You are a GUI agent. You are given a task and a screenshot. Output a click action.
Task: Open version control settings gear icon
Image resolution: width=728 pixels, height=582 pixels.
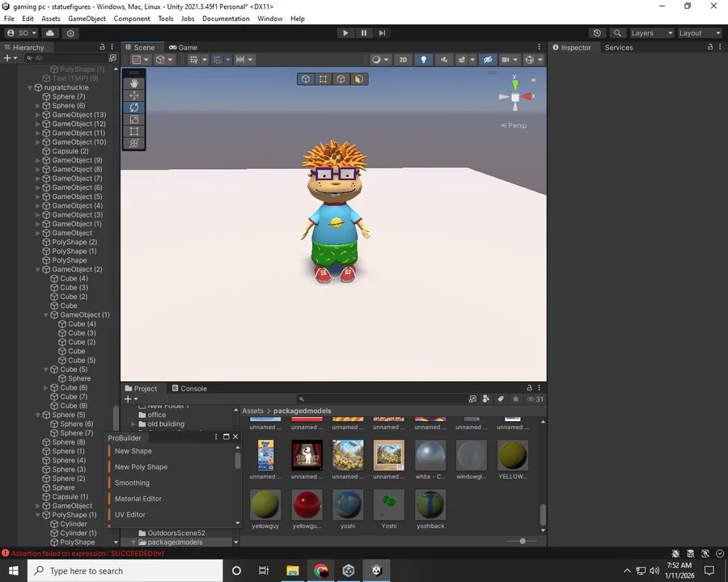[x=70, y=33]
